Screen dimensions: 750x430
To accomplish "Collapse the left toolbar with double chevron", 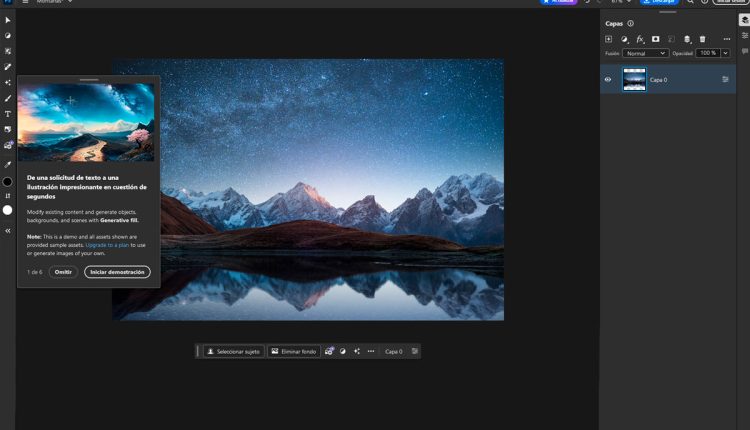I will tap(8, 231).
